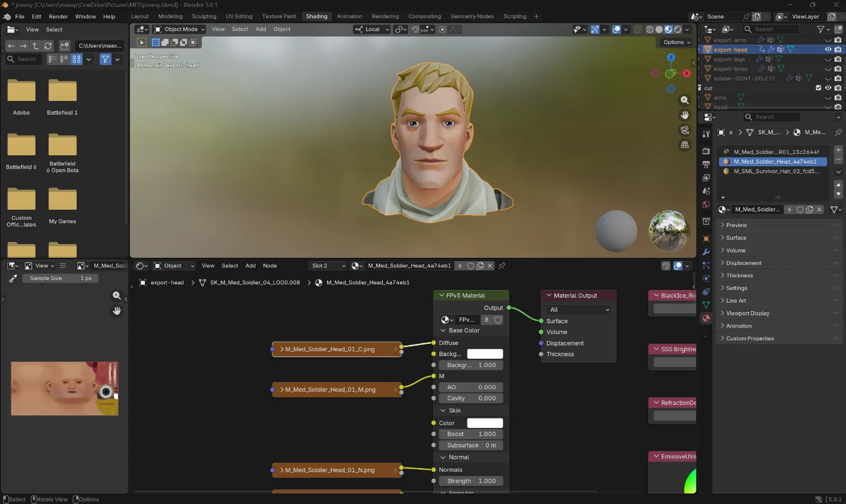Viewport: 846px width, 504px height.
Task: Select wireframe viewport shading mode
Action: pyautogui.click(x=650, y=30)
